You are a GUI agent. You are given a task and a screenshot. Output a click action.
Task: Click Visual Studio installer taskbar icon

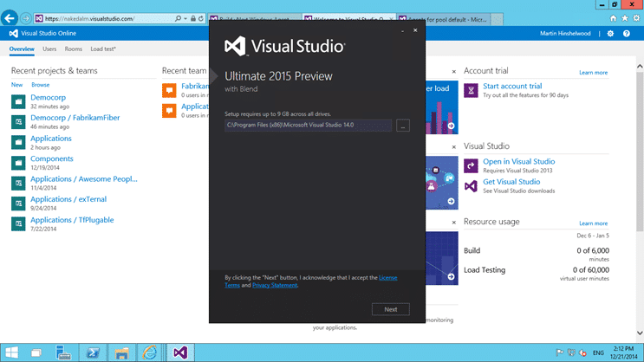180,352
